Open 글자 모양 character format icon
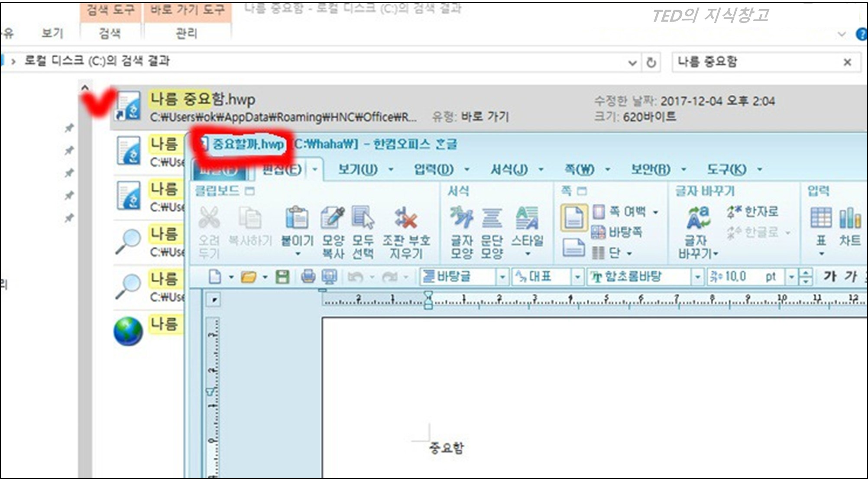The image size is (868, 479). point(461,218)
